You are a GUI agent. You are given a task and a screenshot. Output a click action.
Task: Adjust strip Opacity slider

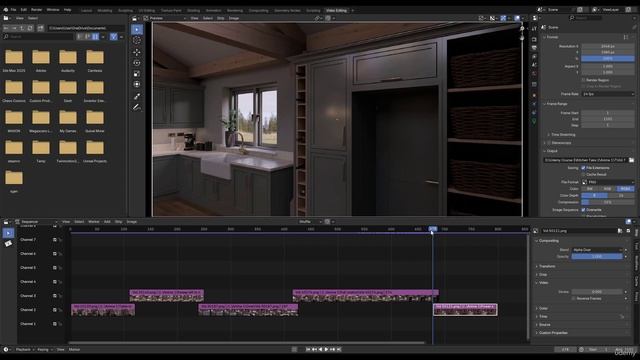pyautogui.click(x=597, y=256)
